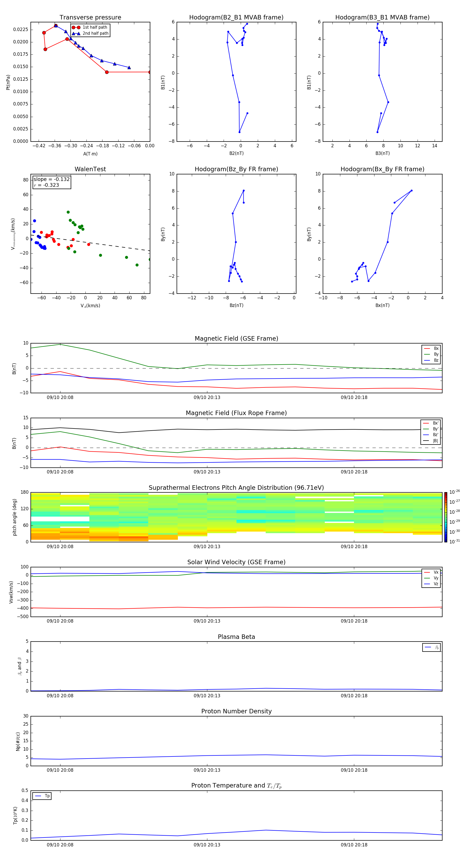Click the 'B2(nT)' x-axis label
Screen dimensions: 473x868
click(236, 153)
